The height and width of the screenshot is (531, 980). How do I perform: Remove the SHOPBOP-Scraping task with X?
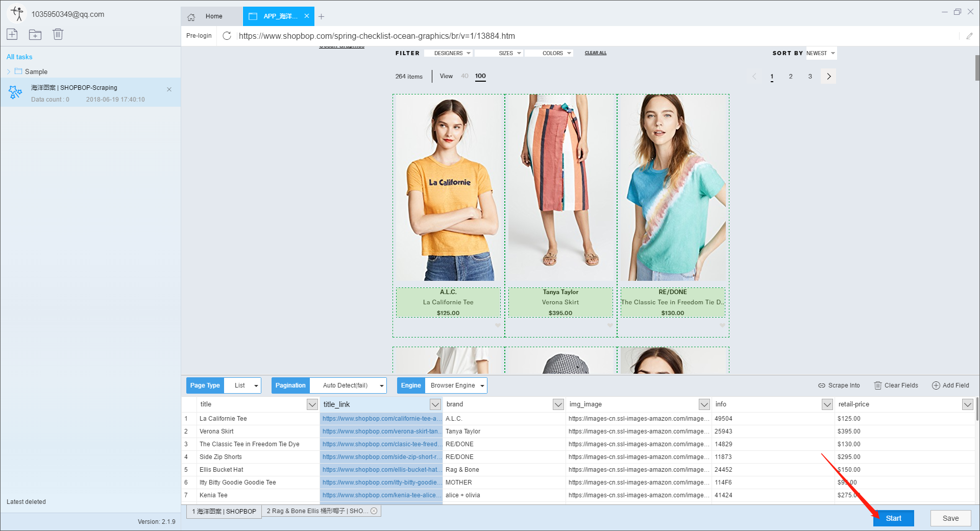pyautogui.click(x=169, y=89)
